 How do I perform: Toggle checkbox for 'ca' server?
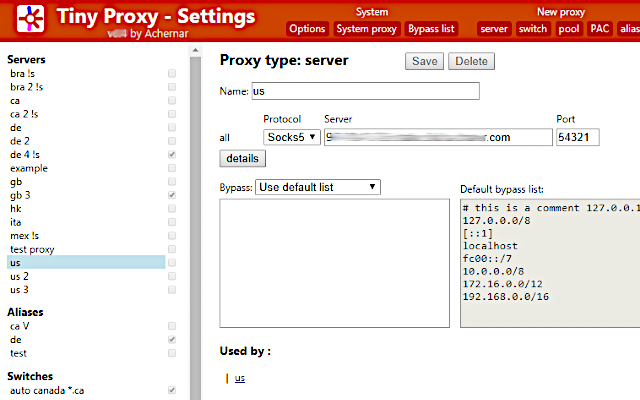pos(172,100)
